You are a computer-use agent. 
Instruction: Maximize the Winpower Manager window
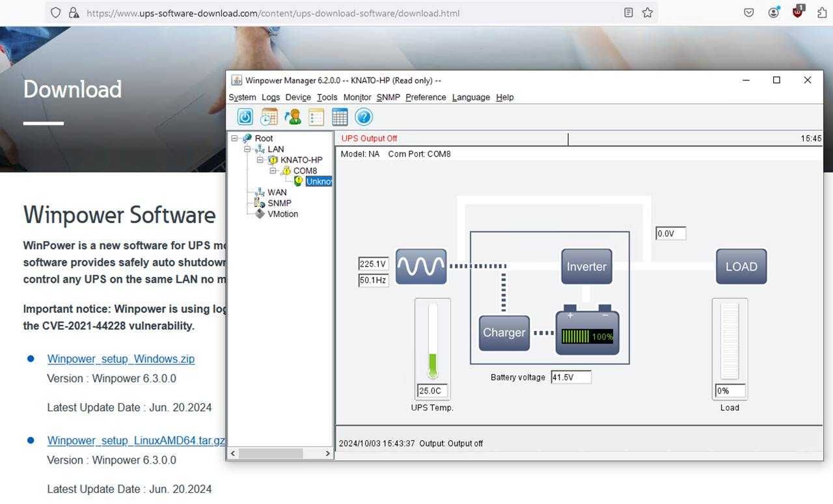776,80
